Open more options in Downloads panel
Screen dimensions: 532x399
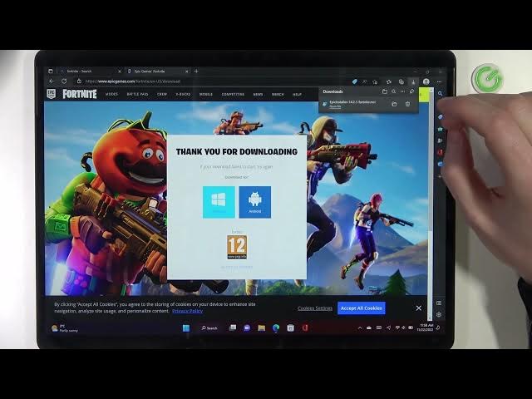point(402,91)
